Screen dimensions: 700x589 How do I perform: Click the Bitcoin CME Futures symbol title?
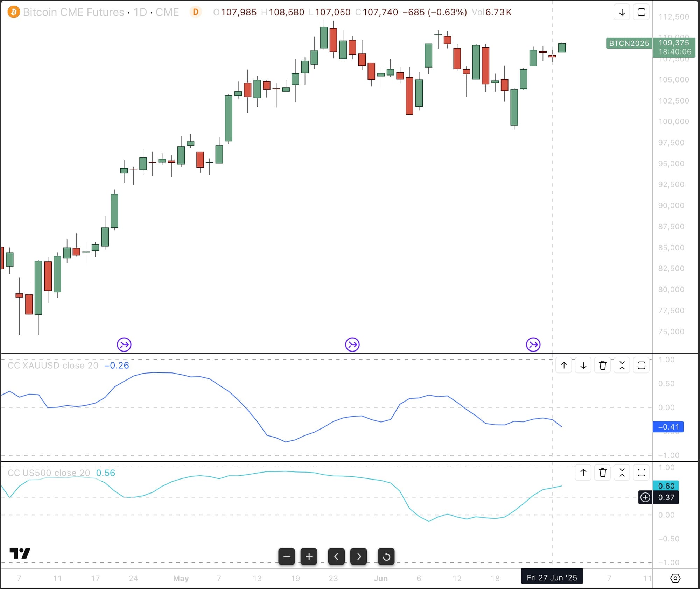tap(73, 12)
